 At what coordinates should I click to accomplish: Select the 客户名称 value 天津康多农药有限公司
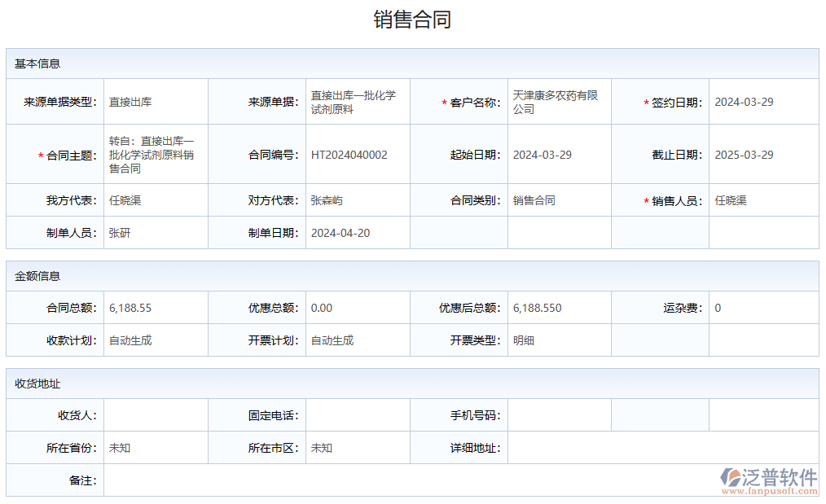pos(556,101)
